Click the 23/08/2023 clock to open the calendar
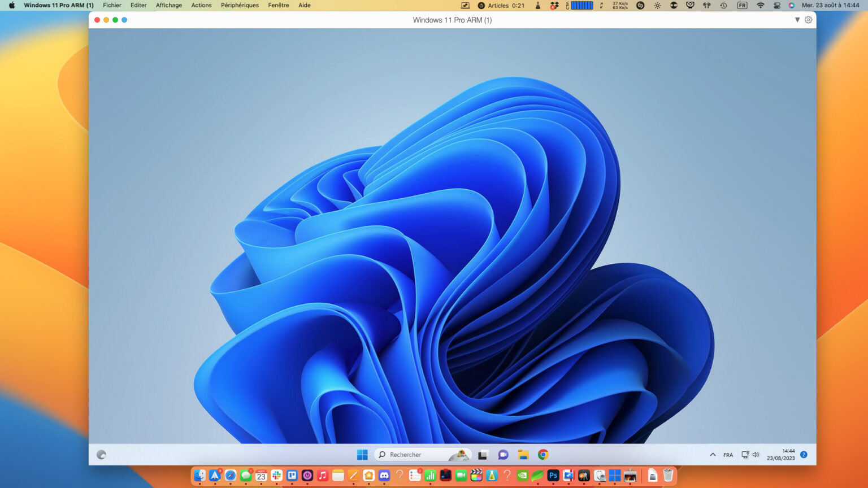Image resolution: width=868 pixels, height=488 pixels. [781, 457]
